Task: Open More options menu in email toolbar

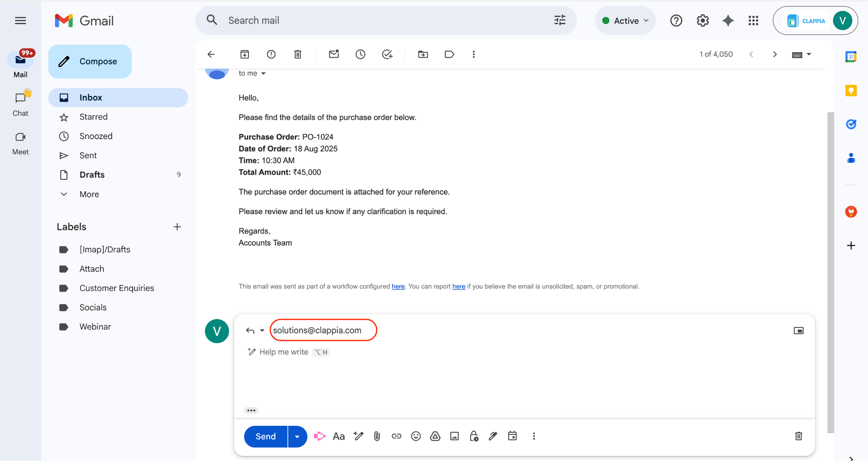Action: tap(473, 54)
